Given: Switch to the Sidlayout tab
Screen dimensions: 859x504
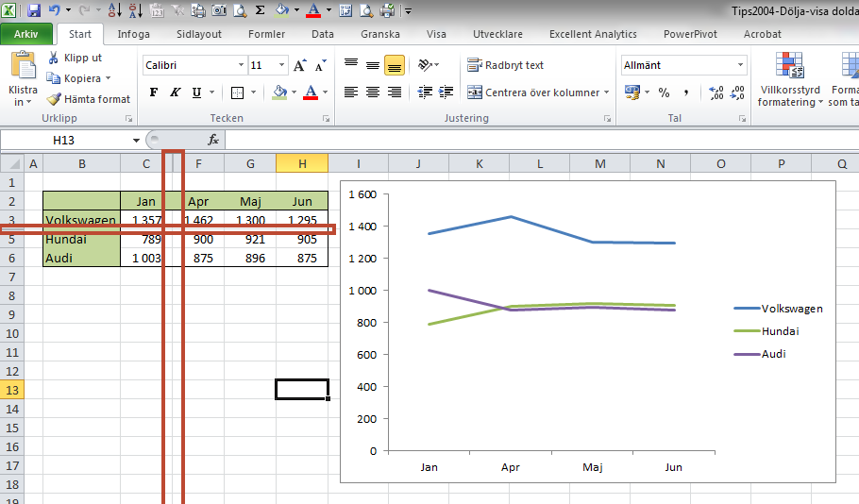Looking at the screenshot, I should pyautogui.click(x=199, y=34).
